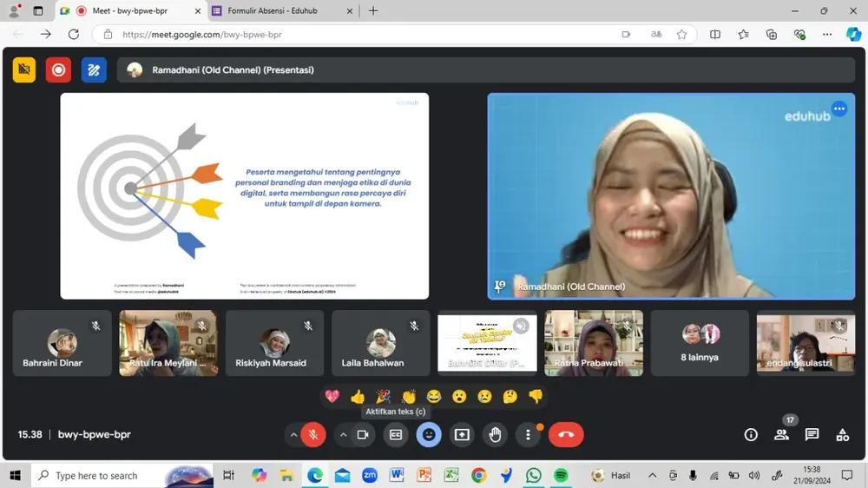Open Edge settings and more menu
This screenshot has height=488, width=868.
point(827,35)
